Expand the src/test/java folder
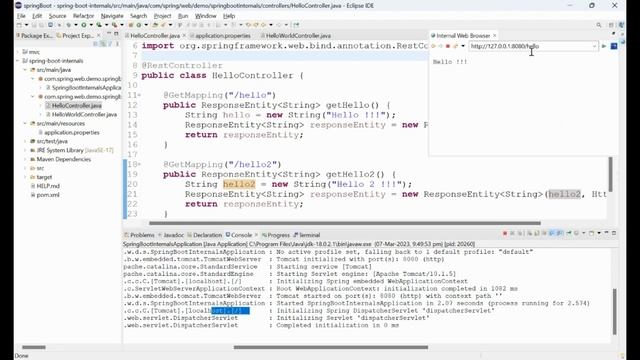The width and height of the screenshot is (640, 360). tap(25, 141)
